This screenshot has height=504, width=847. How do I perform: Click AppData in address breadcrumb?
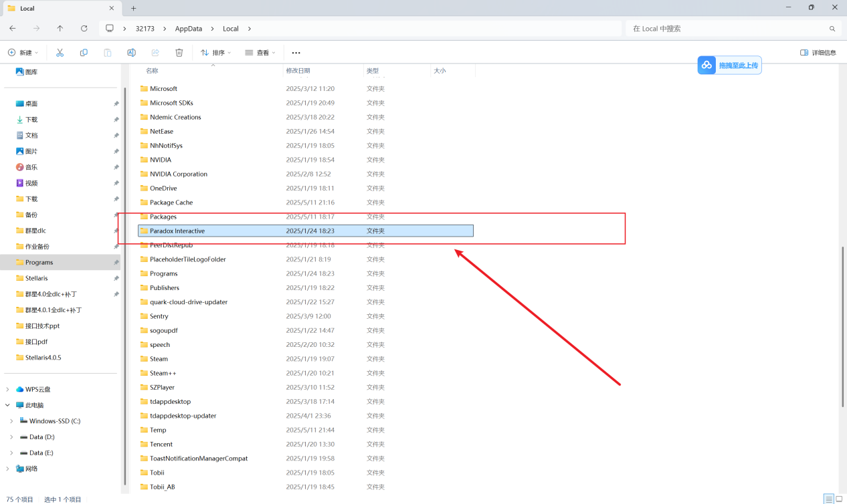pos(189,29)
